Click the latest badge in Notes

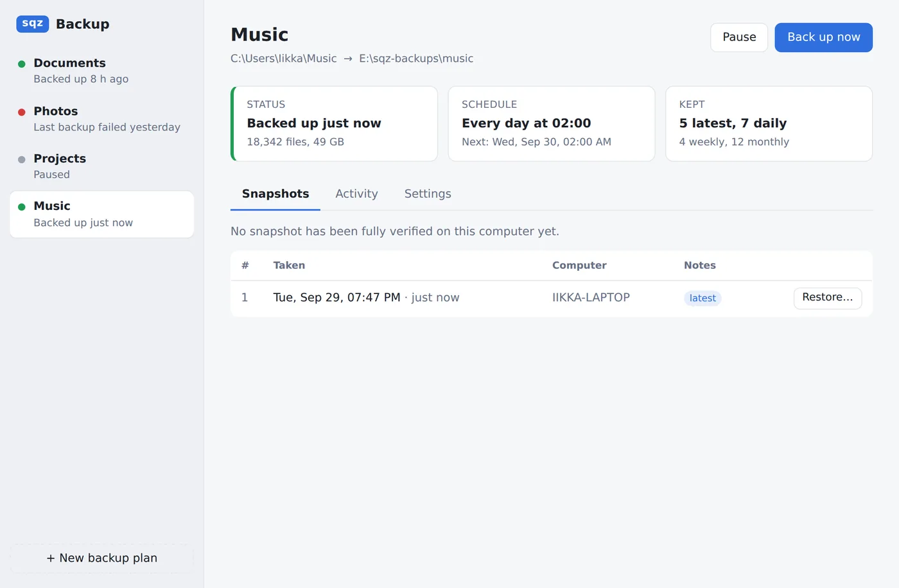[703, 298]
